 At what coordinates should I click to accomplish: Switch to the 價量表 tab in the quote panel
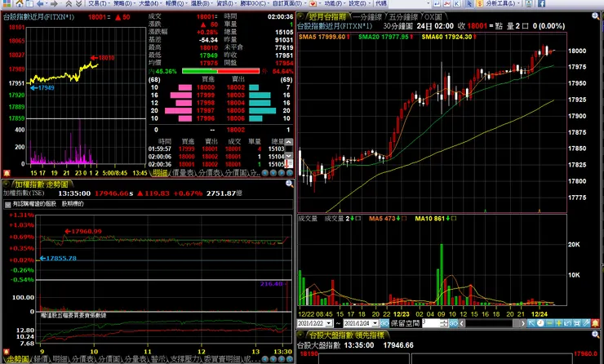click(183, 173)
